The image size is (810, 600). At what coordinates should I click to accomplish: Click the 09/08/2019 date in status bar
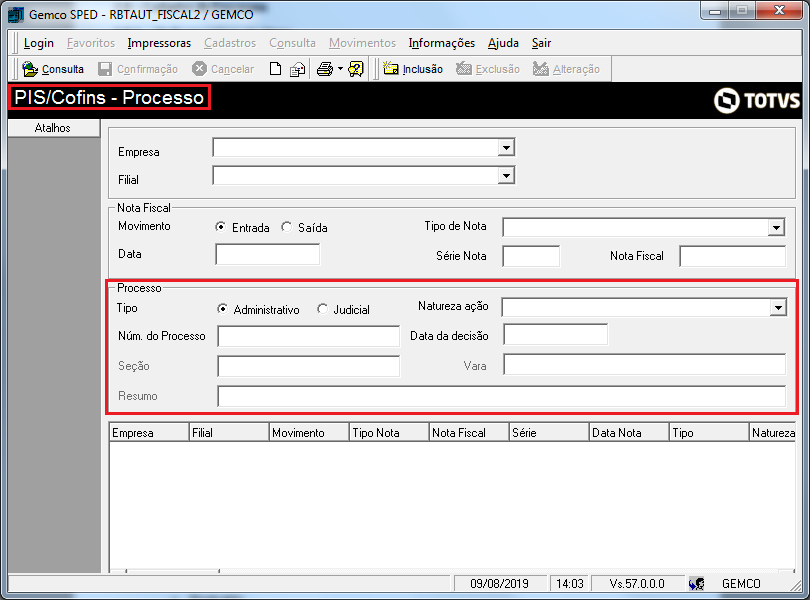pyautogui.click(x=500, y=584)
